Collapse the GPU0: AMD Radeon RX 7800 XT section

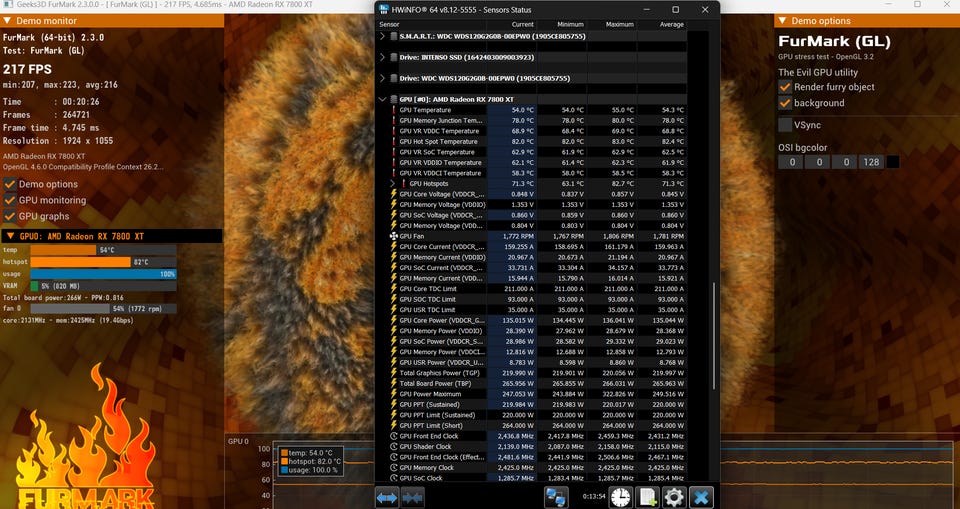click(x=10, y=236)
